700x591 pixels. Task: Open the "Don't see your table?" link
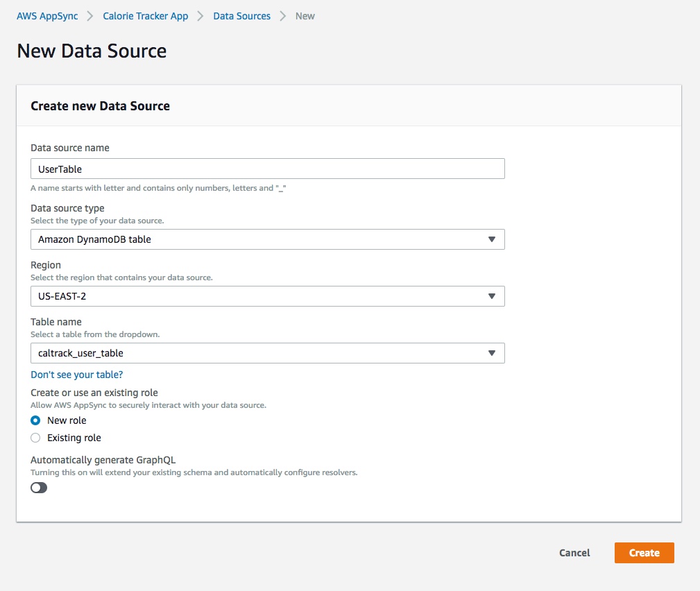(x=77, y=375)
